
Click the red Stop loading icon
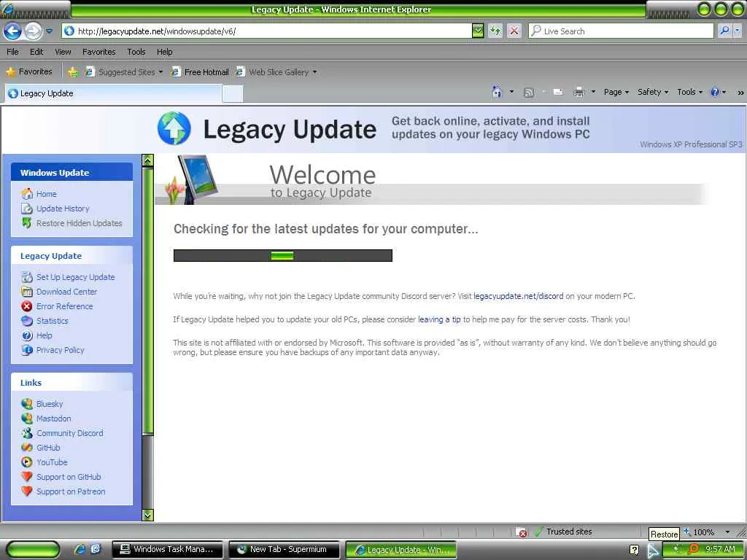pos(514,31)
